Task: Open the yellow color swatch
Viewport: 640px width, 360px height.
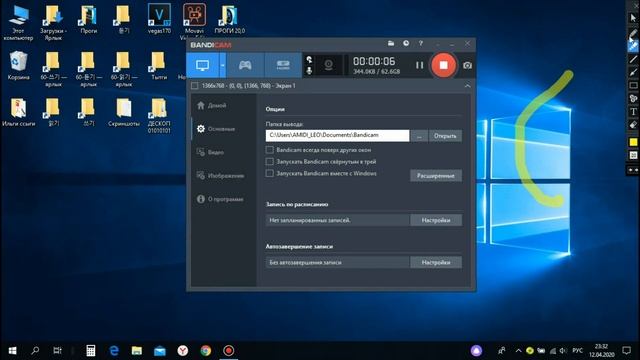Action: click(633, 142)
